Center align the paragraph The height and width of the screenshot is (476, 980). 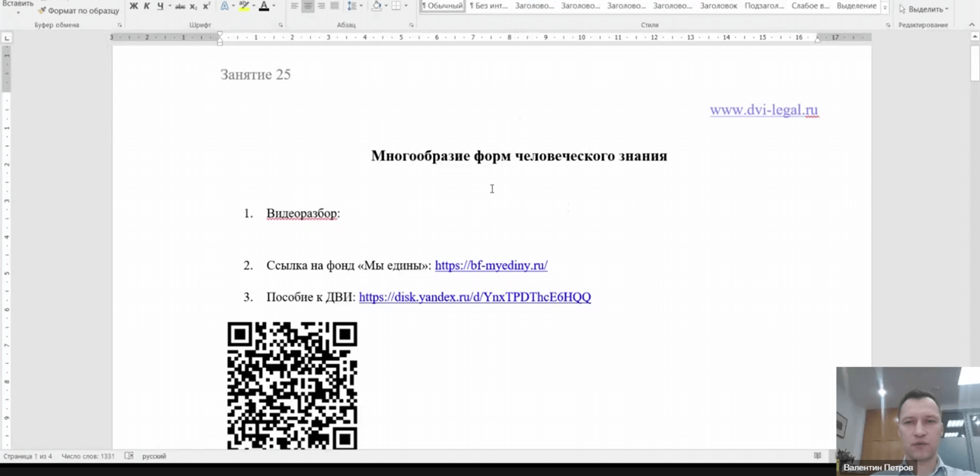308,6
